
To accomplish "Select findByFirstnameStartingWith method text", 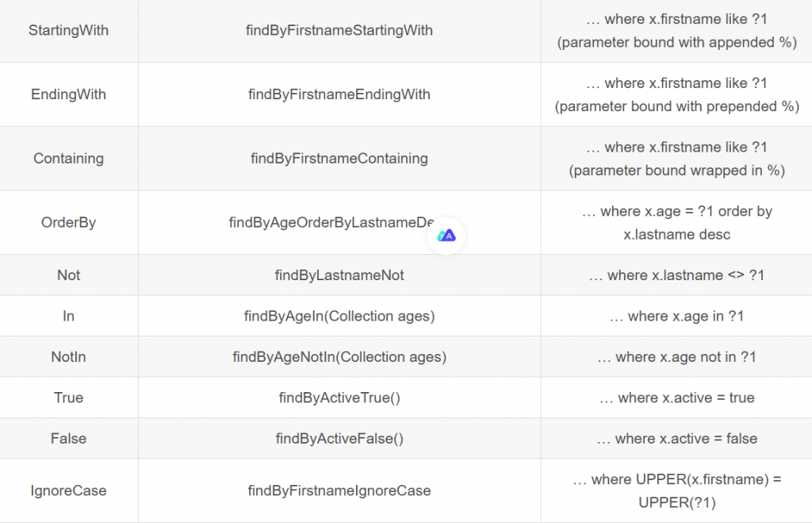I will click(x=339, y=30).
